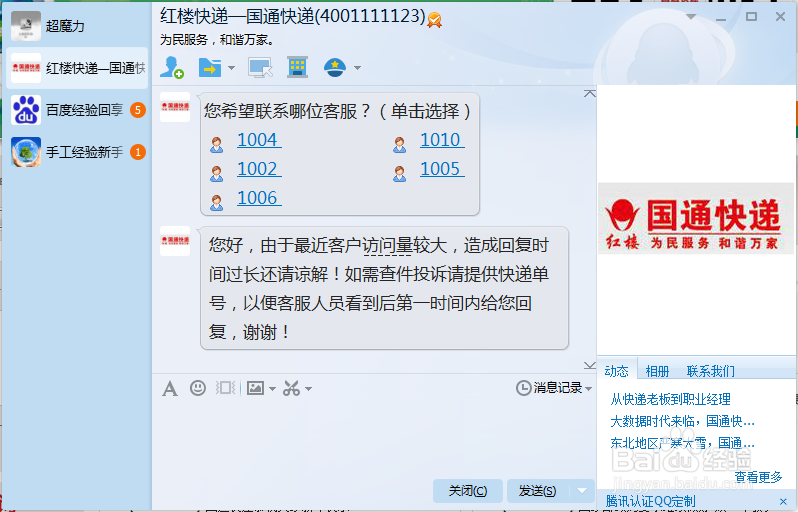This screenshot has height=512, width=798.
Task: Expand the security cap dropdown arrow
Action: (x=357, y=68)
